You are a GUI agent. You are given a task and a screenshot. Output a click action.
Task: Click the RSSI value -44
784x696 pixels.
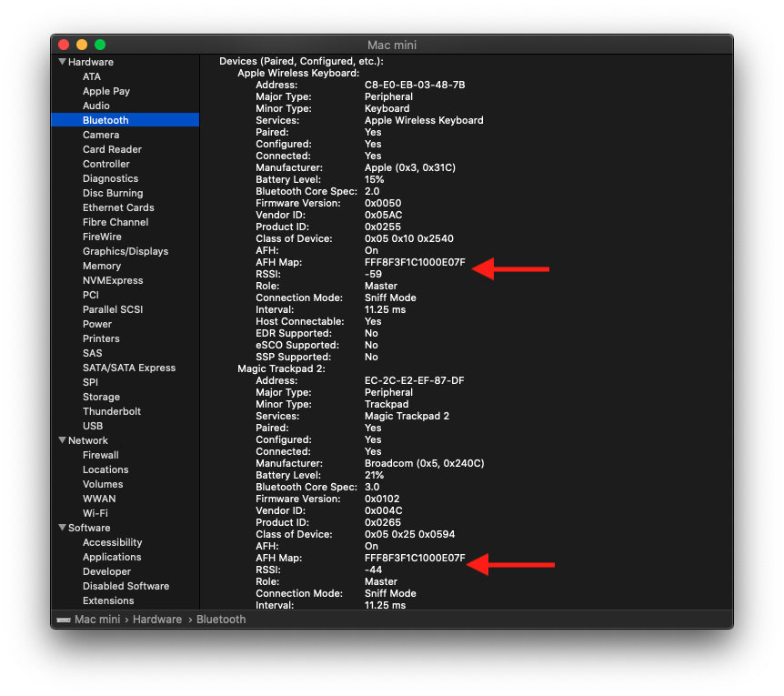pos(374,570)
